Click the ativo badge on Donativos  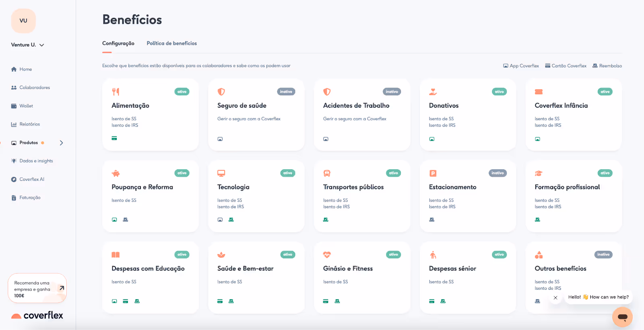500,92
